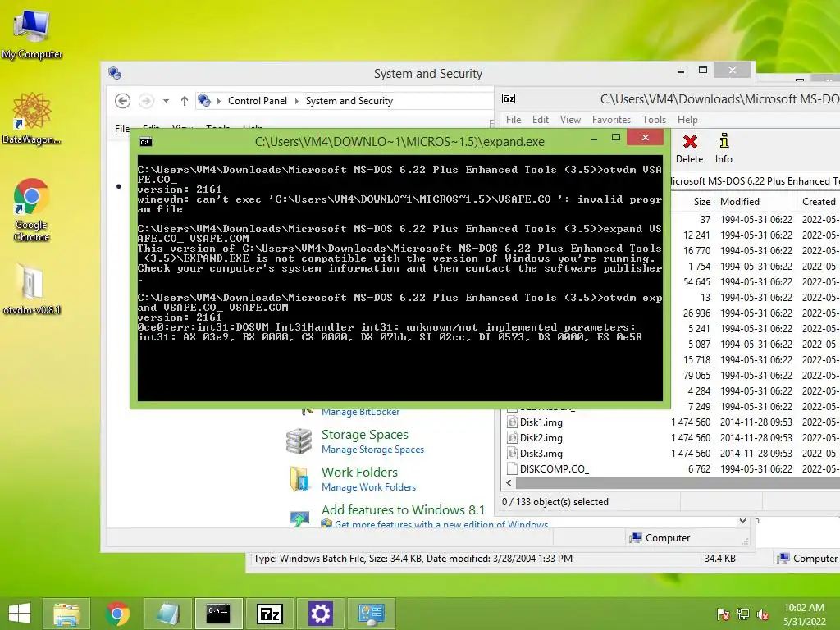Click the Control Panel breadcrumb

257,101
